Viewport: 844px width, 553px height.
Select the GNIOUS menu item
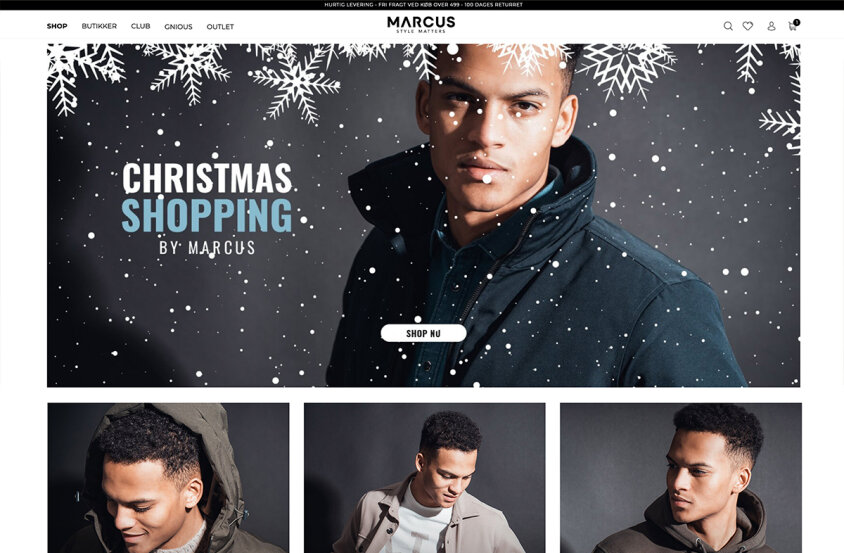click(x=178, y=26)
